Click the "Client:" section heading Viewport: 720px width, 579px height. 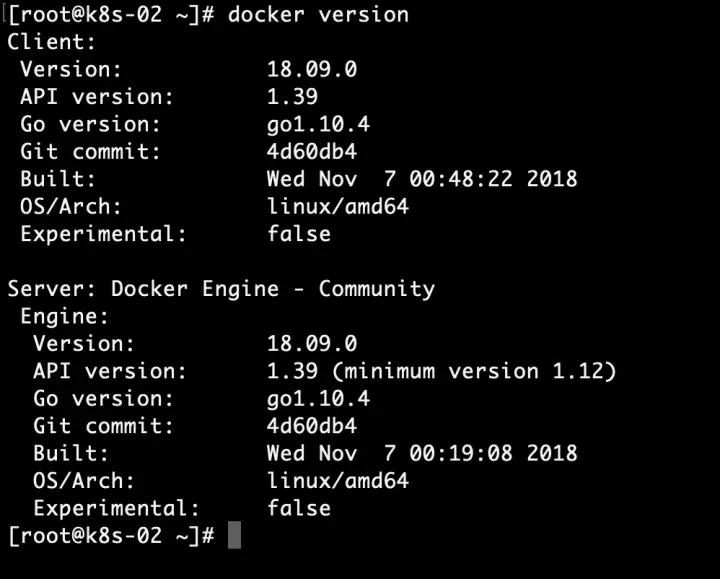point(52,43)
